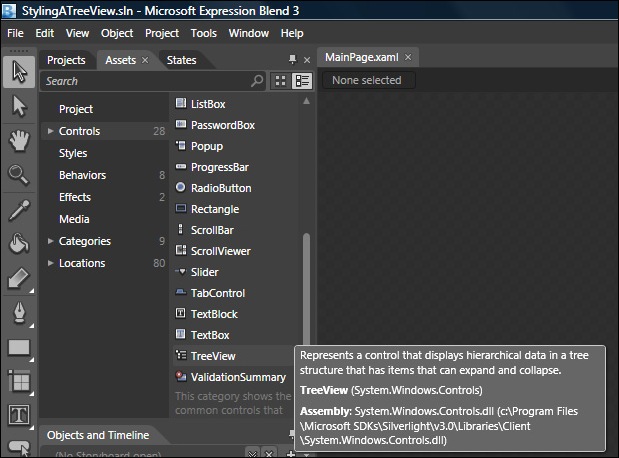
Task: Click the search magnifier icon in Assets
Action: coord(257,81)
